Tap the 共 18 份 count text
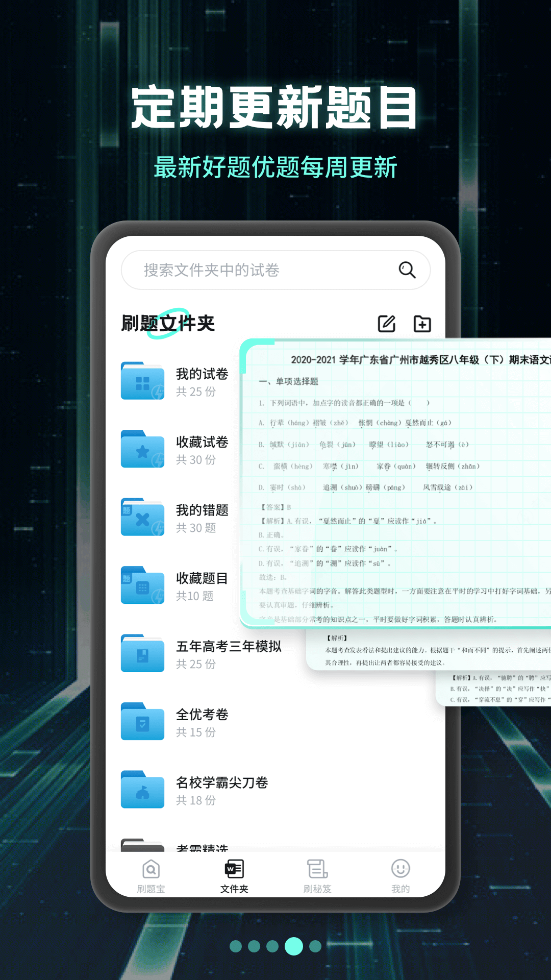The width and height of the screenshot is (551, 980). tap(196, 800)
